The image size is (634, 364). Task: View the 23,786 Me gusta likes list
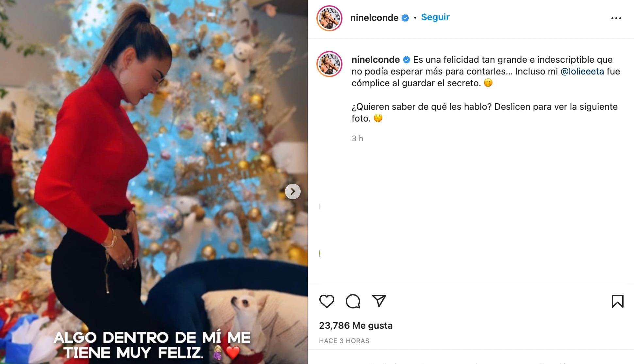tap(356, 325)
